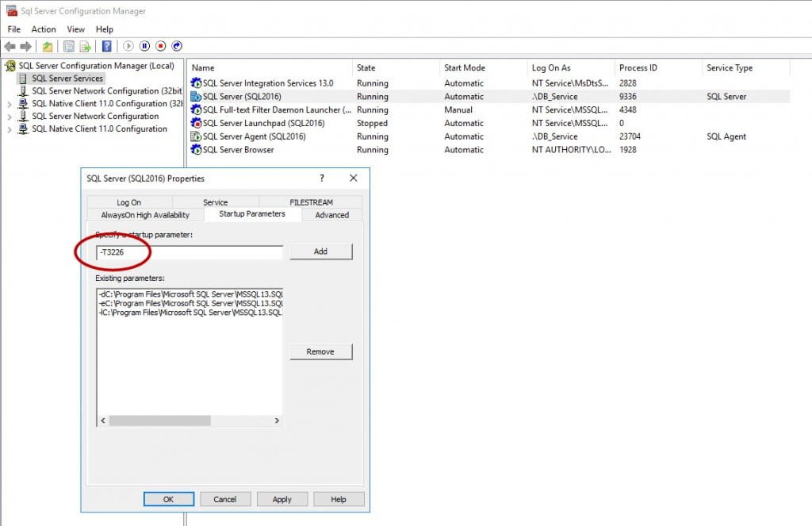The image size is (812, 526).
Task: Open the View menu
Action: coord(75,29)
